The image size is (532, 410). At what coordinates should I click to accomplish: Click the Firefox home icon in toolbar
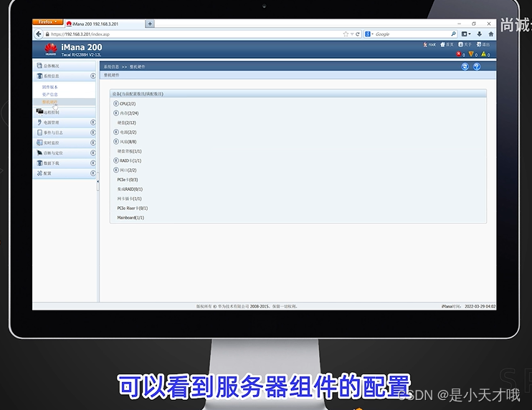490,34
